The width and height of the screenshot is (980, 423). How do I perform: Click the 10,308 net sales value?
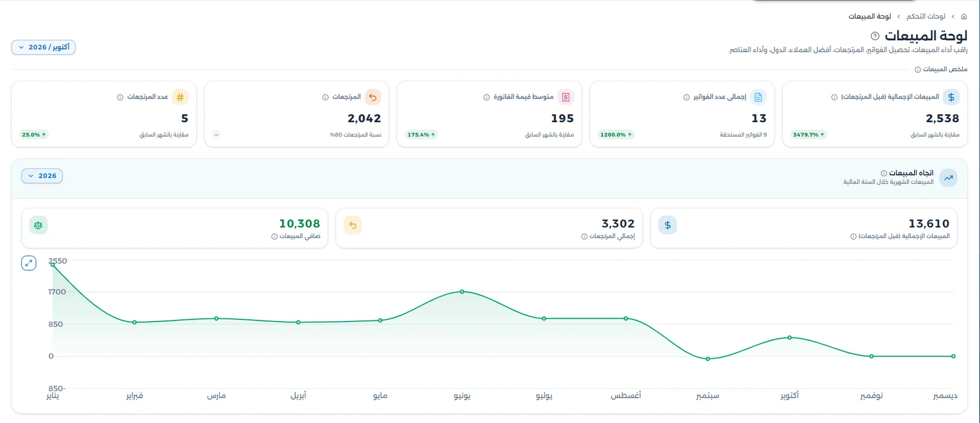pos(299,224)
